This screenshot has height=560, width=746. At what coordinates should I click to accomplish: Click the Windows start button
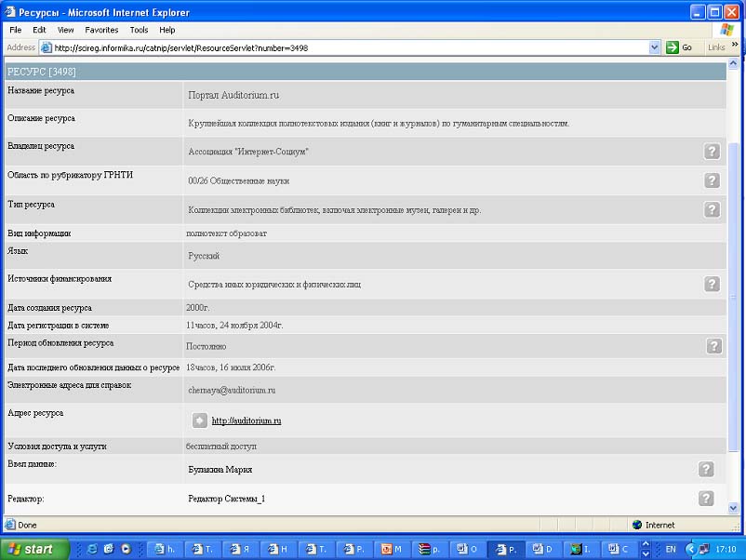tap(35, 549)
